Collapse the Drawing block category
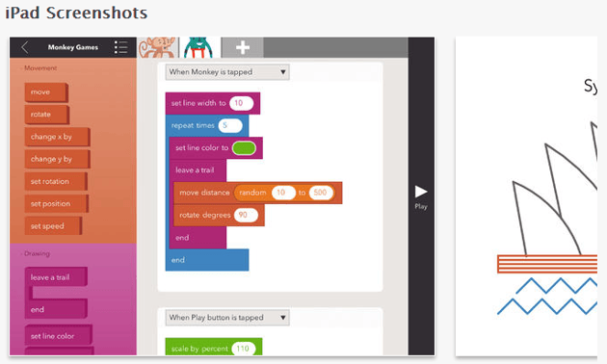 [x=36, y=254]
